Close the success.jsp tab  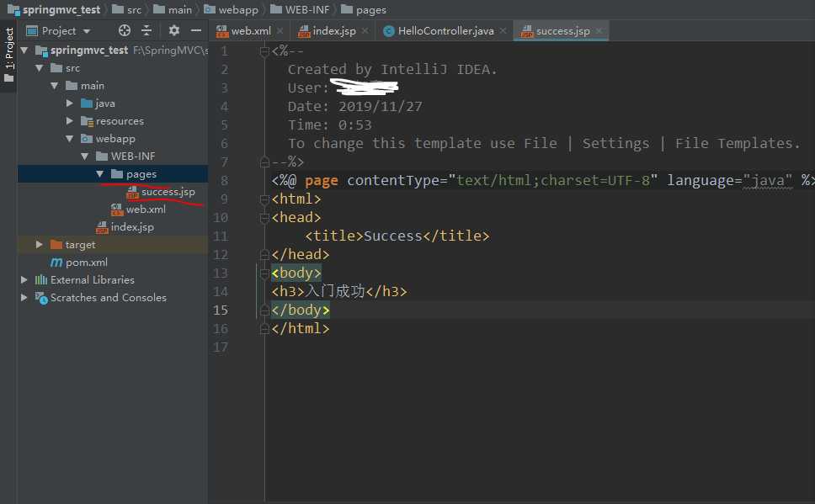(x=599, y=31)
